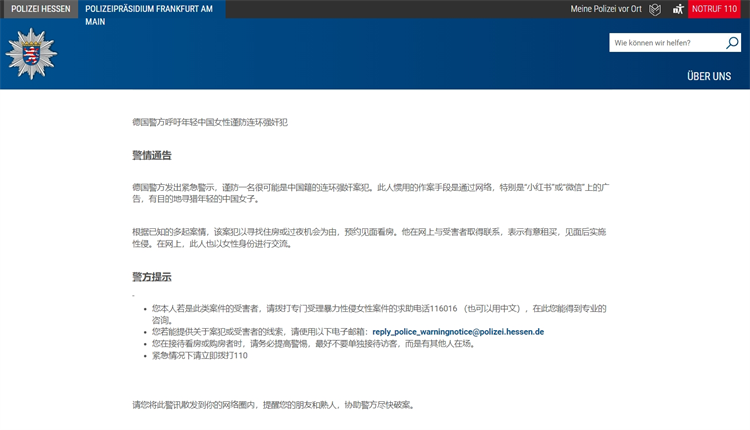750x430 pixels.
Task: Click the Hessen police star logo
Action: point(31,53)
